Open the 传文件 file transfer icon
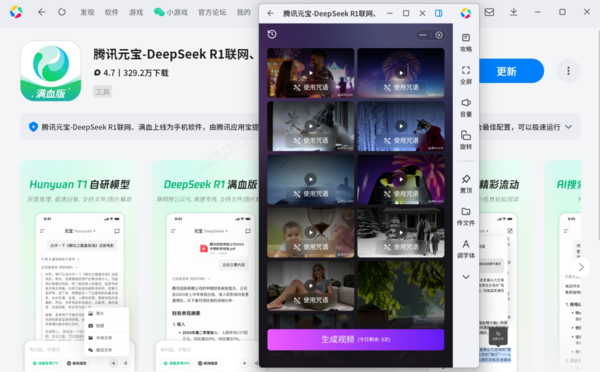The image size is (600, 372). point(466,216)
